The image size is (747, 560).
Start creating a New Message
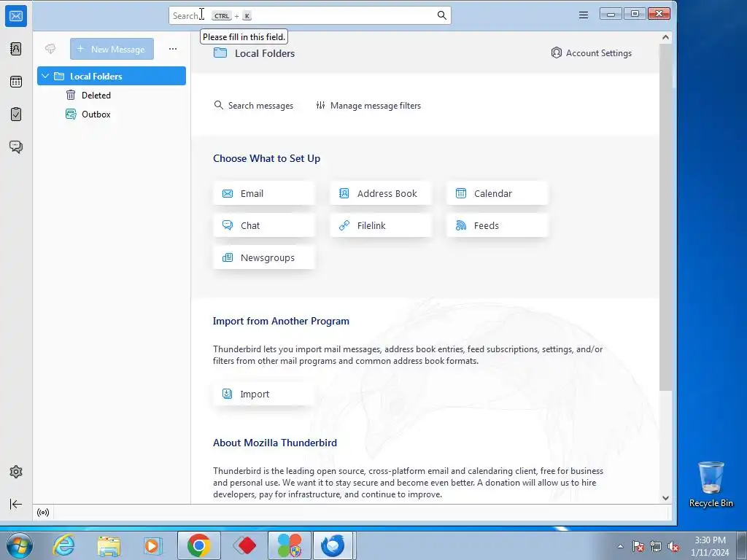coord(112,49)
